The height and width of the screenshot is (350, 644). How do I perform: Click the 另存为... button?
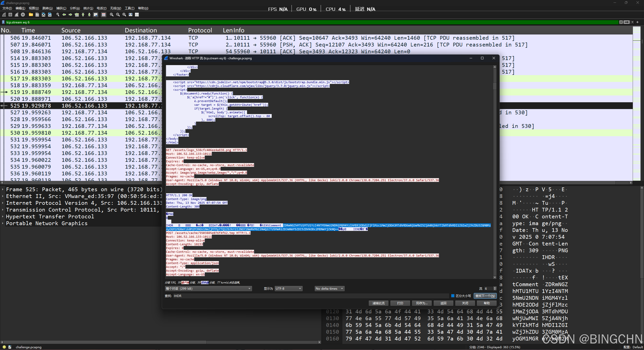pyautogui.click(x=422, y=303)
